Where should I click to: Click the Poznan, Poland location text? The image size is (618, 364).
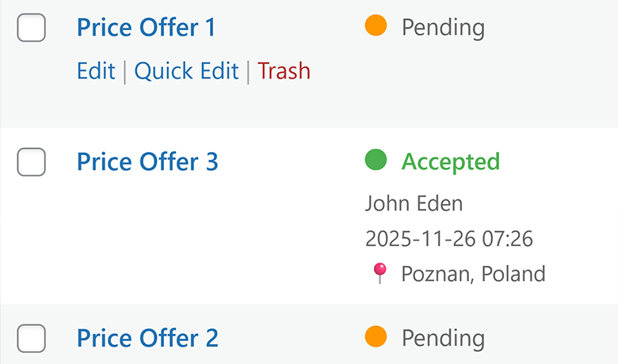(x=473, y=274)
